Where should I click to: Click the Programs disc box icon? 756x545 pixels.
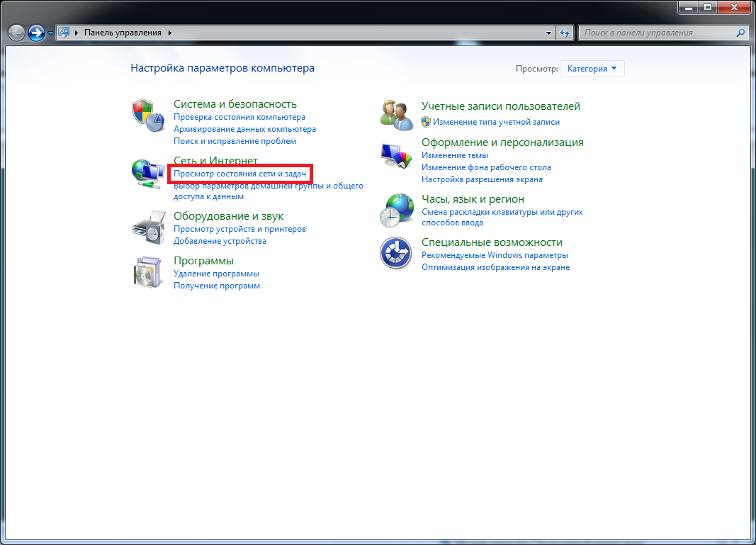pyautogui.click(x=147, y=272)
